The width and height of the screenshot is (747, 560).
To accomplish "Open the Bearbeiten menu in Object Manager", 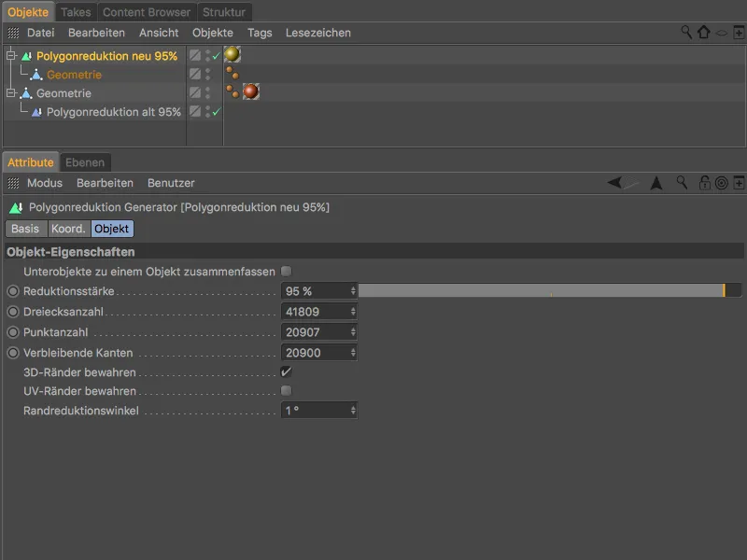I will pos(96,33).
